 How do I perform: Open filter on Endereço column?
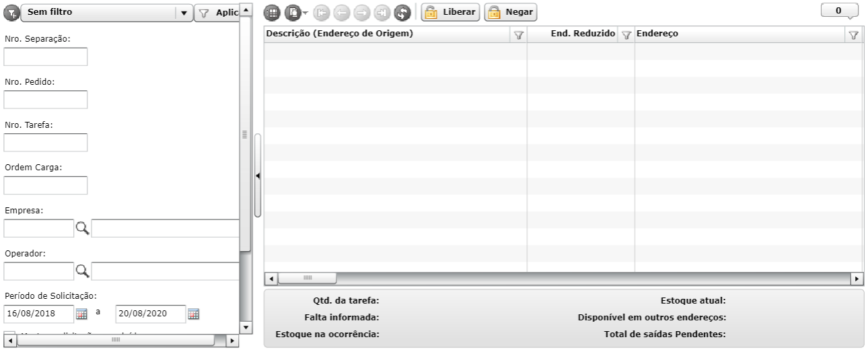pos(854,36)
